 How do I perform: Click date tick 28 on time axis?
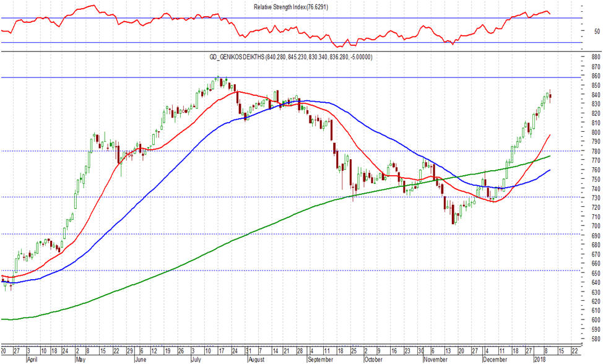[x=299, y=351]
